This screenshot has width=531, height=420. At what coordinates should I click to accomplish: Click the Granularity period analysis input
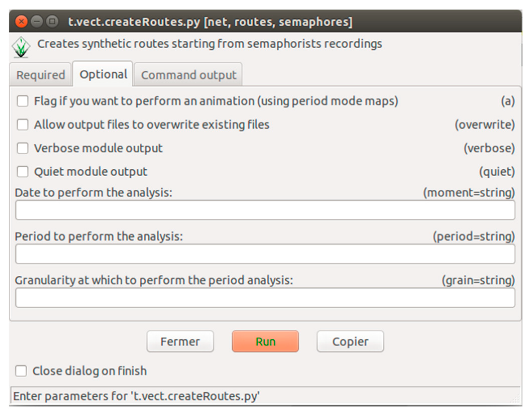tap(265, 298)
